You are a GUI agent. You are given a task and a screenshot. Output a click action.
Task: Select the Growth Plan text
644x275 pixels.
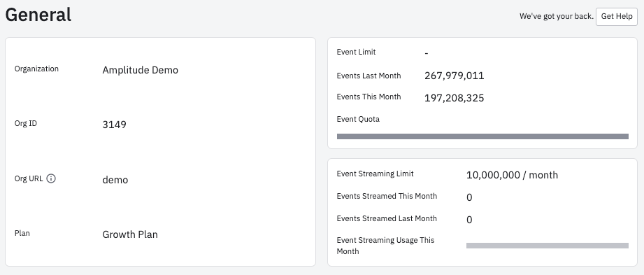point(130,234)
